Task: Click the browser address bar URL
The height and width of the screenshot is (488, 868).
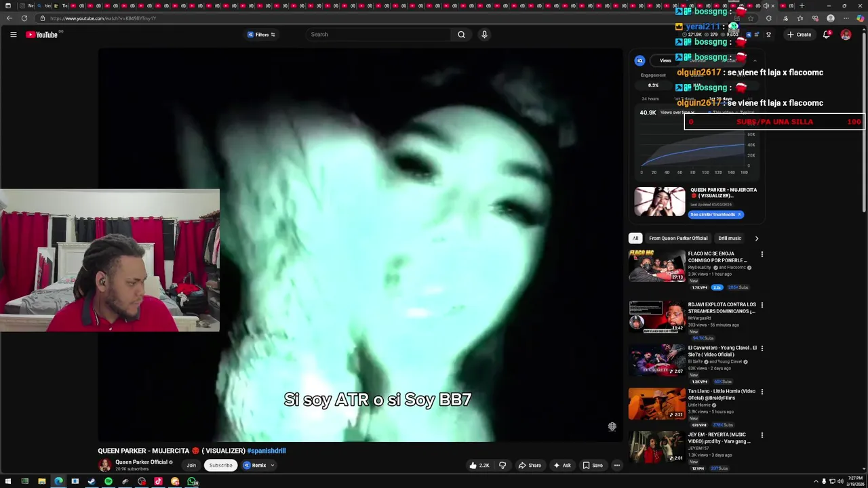Action: [103, 18]
